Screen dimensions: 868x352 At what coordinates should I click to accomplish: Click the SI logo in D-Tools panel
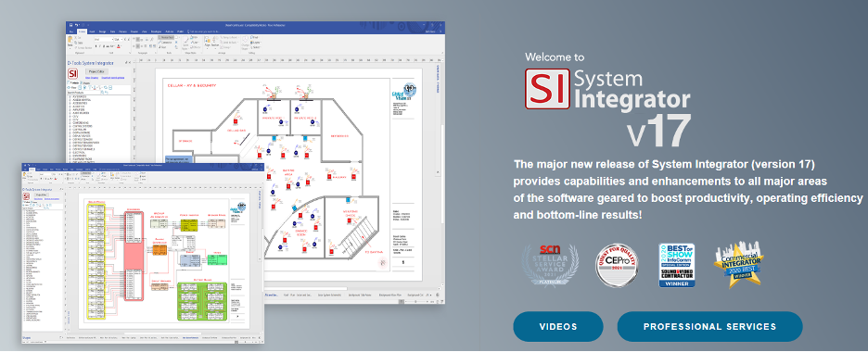tap(72, 73)
